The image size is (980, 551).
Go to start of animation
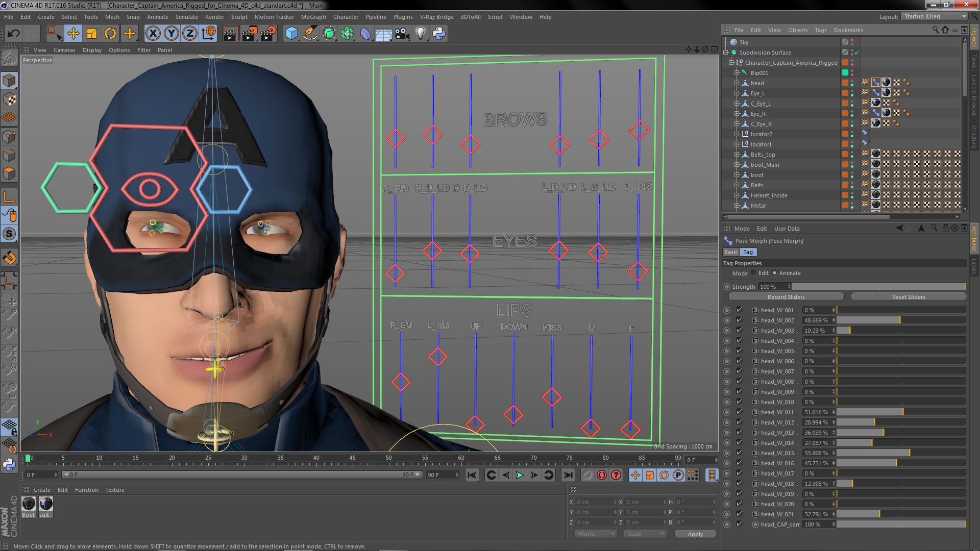472,475
